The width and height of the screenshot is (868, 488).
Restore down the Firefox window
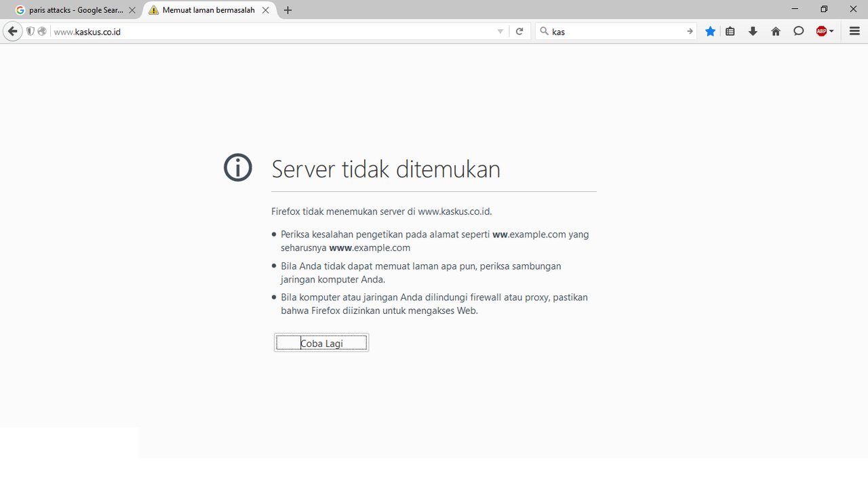coord(824,9)
